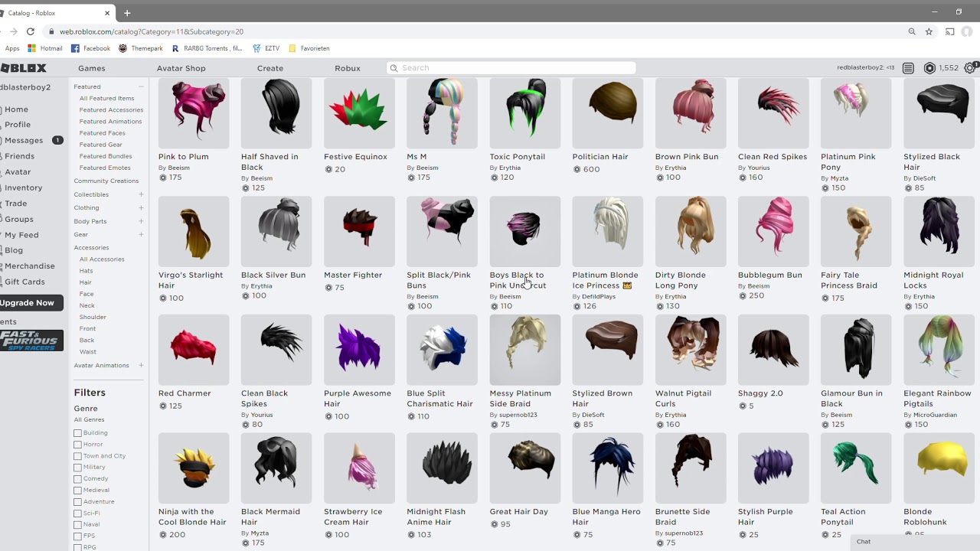Image resolution: width=980 pixels, height=551 pixels.
Task: Open a new browser tab
Action: pos(127,12)
